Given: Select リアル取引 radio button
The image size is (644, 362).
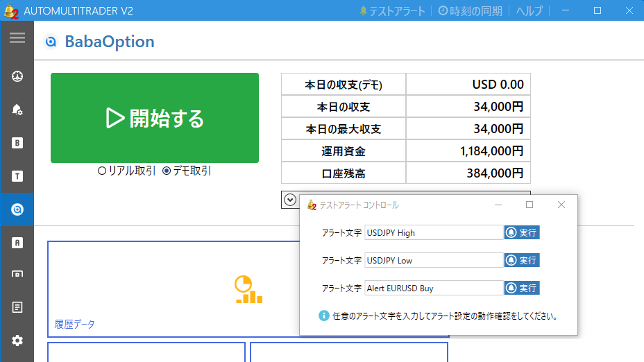Looking at the screenshot, I should pos(102,171).
